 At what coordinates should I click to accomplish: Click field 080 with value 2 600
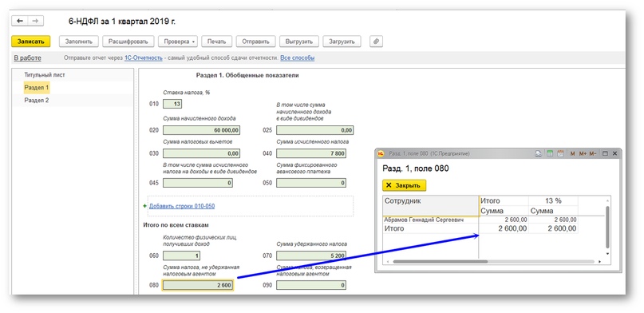tap(198, 285)
